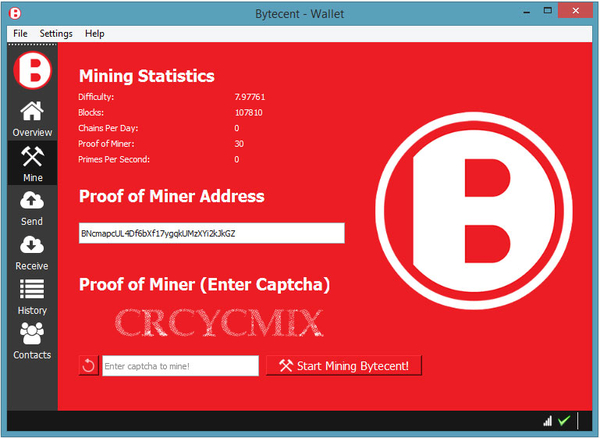Open the Send page in the sidebar
Image resolution: width=600 pixels, height=438 pixels.
[32, 206]
